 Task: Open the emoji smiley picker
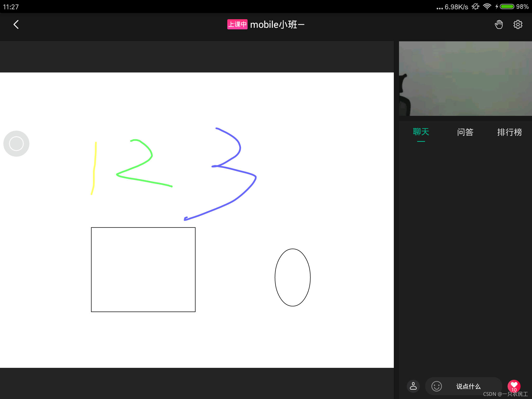pyautogui.click(x=436, y=386)
